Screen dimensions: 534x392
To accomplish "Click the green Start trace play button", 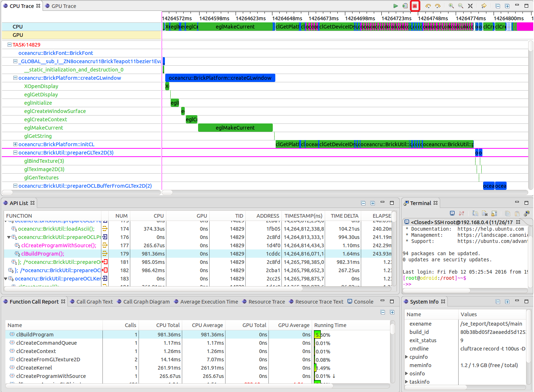I will 395,6.
